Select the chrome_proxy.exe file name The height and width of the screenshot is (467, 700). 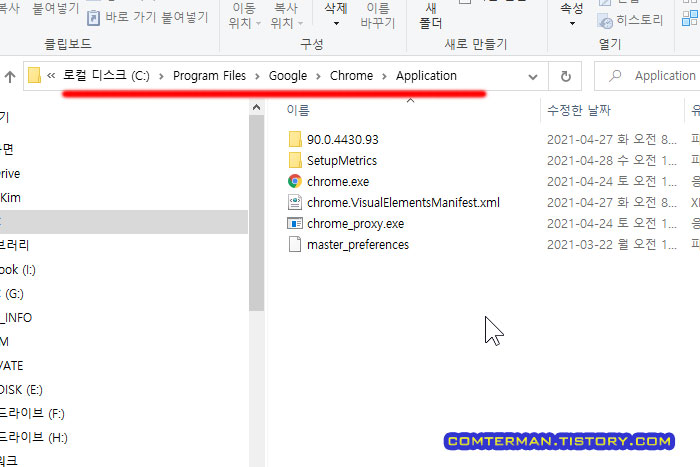[355, 223]
